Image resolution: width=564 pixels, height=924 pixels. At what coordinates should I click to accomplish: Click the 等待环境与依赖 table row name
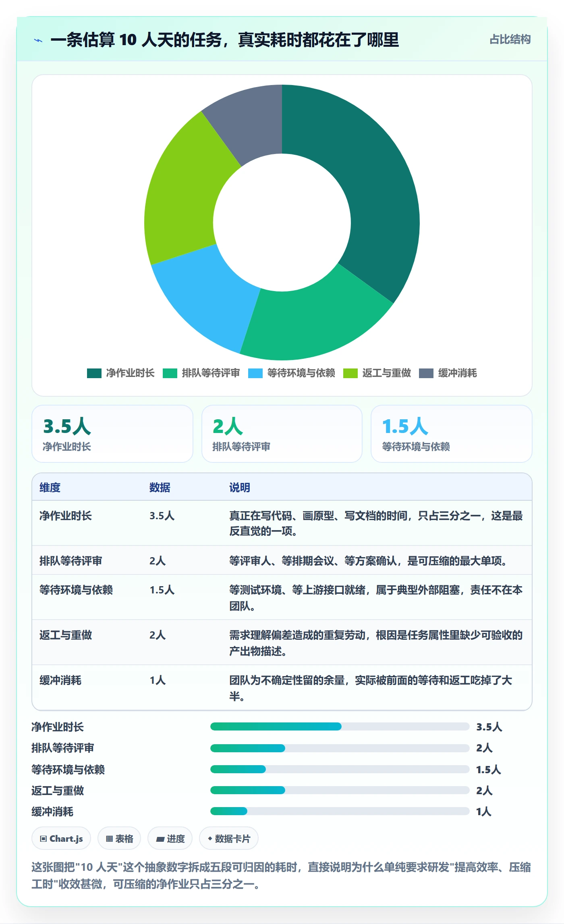pos(76,590)
